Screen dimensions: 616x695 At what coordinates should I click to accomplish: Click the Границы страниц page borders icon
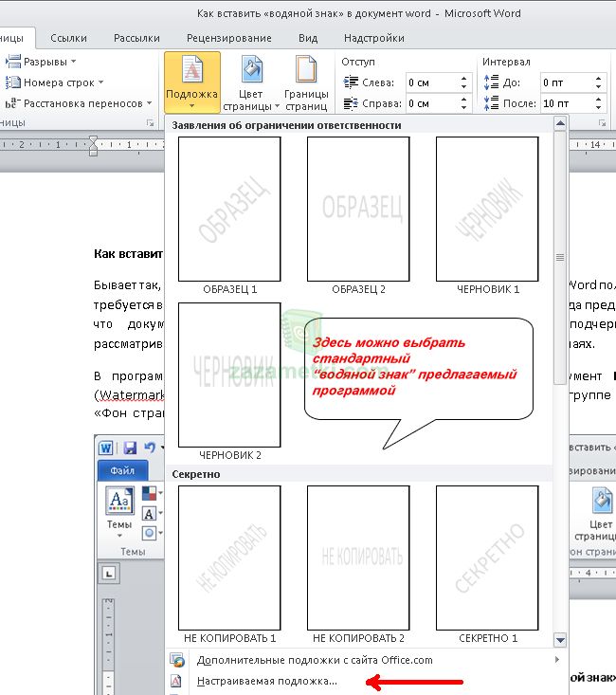click(x=306, y=69)
